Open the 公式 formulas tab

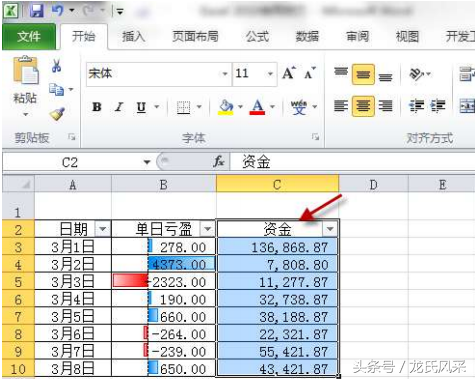[x=257, y=36]
